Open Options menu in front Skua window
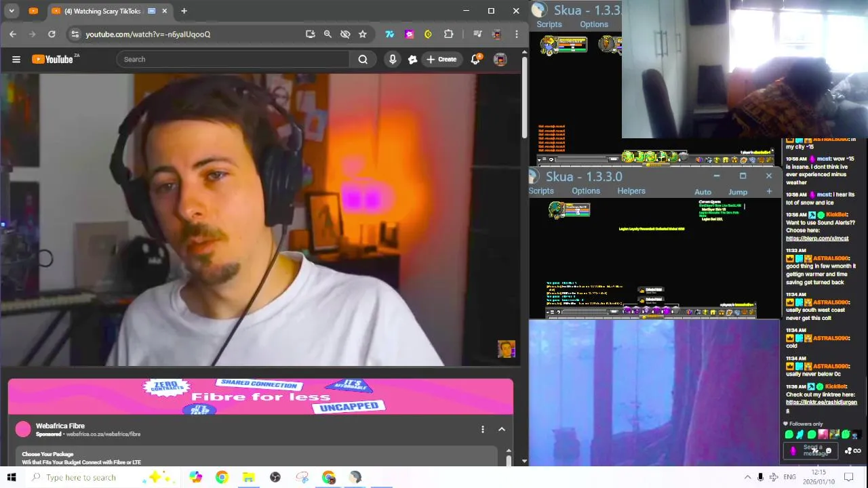The image size is (868, 488). tap(586, 191)
